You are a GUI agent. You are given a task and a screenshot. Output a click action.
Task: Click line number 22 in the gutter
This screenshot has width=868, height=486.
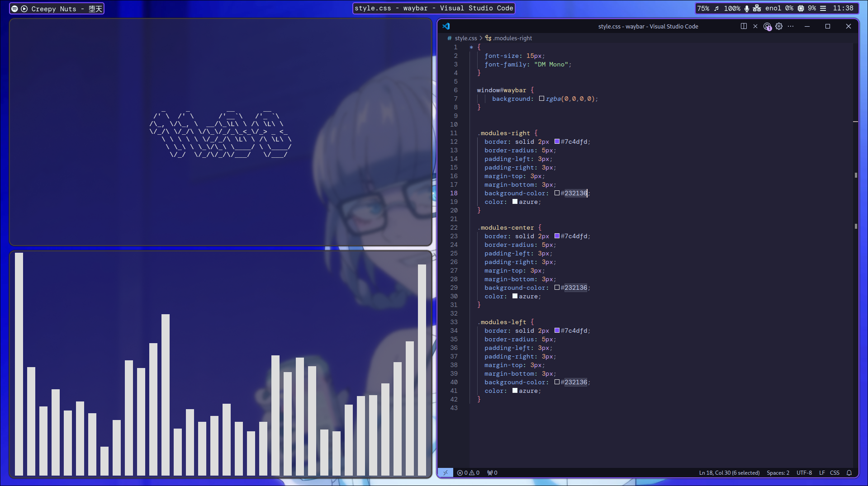tap(454, 227)
